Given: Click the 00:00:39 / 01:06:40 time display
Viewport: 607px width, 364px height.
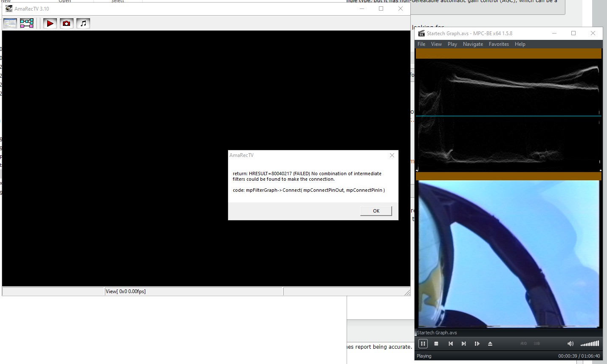Looking at the screenshot, I should (x=579, y=356).
